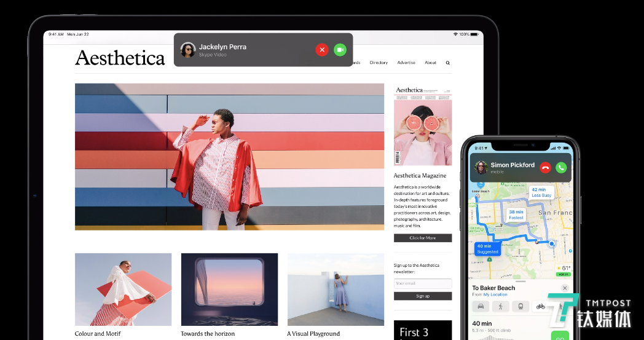Focus the Your email input field

(x=423, y=283)
